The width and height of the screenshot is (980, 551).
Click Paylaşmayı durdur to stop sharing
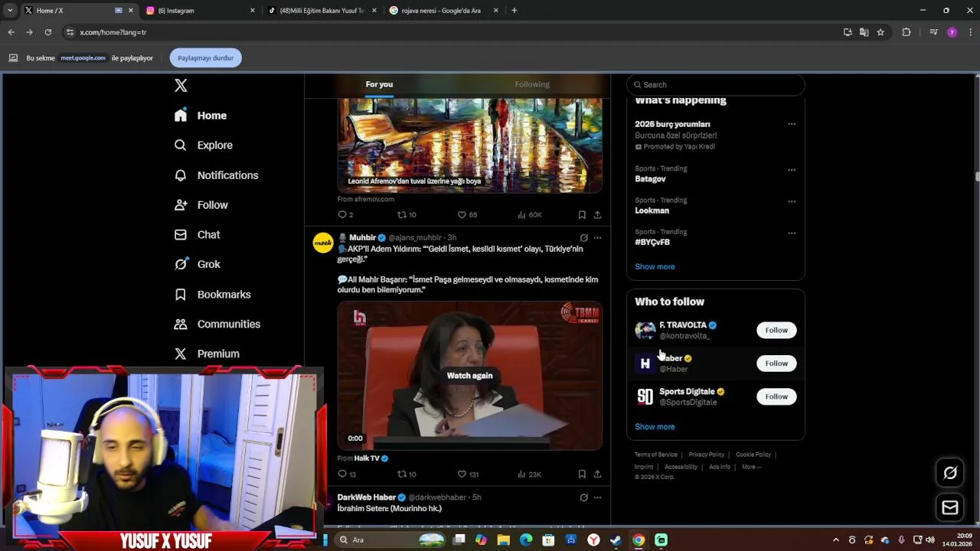(205, 58)
